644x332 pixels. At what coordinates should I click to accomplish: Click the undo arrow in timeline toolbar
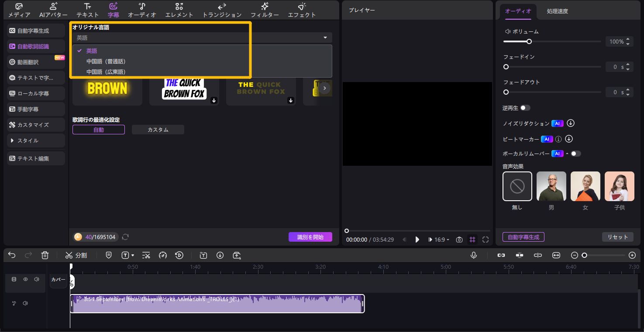coord(12,255)
